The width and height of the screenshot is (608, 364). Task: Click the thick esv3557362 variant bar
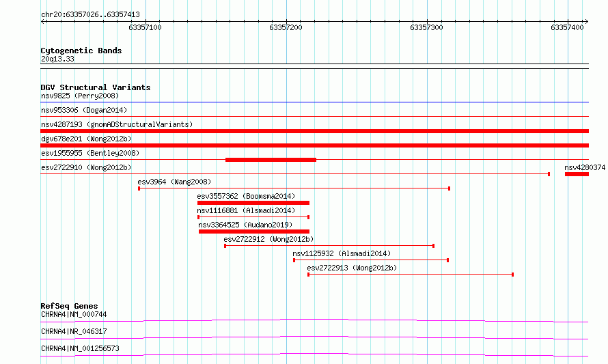[253, 203]
